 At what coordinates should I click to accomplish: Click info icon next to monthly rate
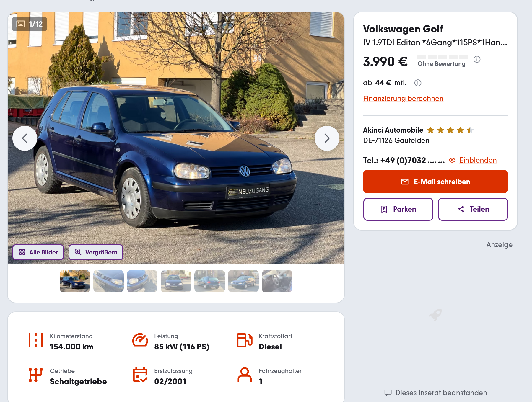point(418,83)
